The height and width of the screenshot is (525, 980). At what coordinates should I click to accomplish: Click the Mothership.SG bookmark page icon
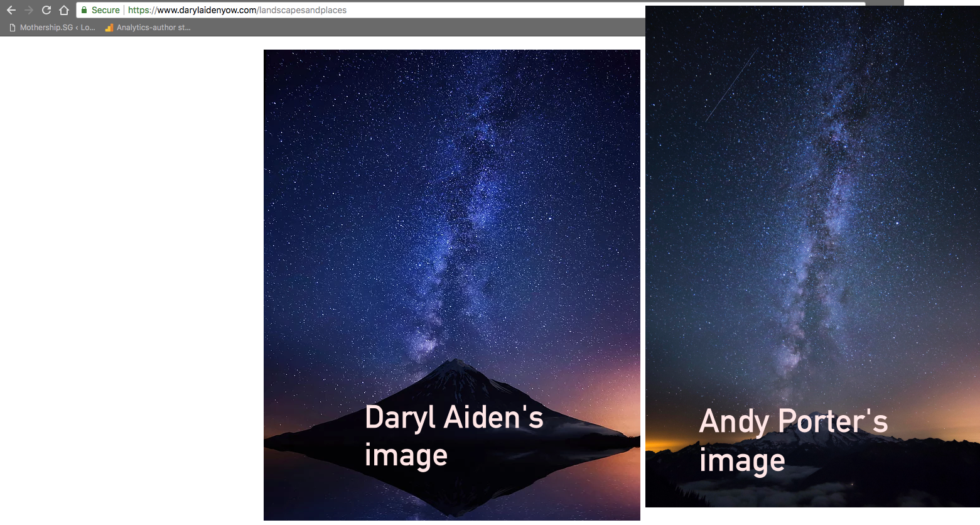coord(13,28)
